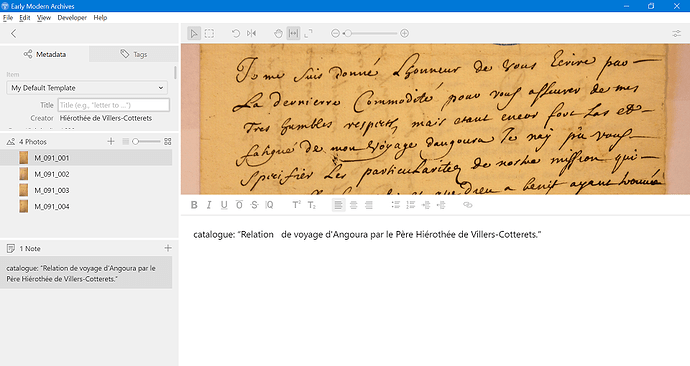Mirror the photo horizontally
This screenshot has height=366, width=690.
(x=251, y=33)
